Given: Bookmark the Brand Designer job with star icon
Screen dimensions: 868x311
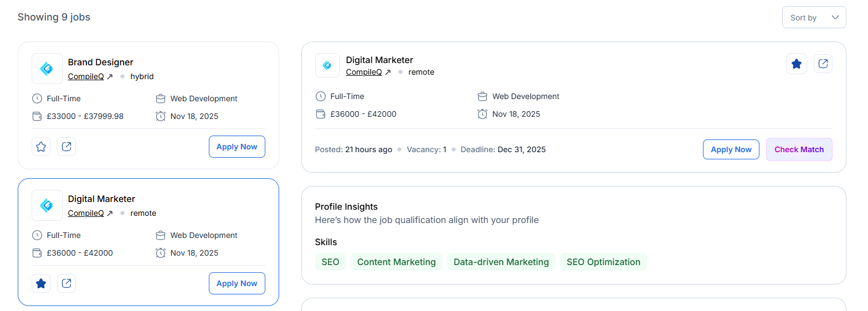Looking at the screenshot, I should 41,147.
